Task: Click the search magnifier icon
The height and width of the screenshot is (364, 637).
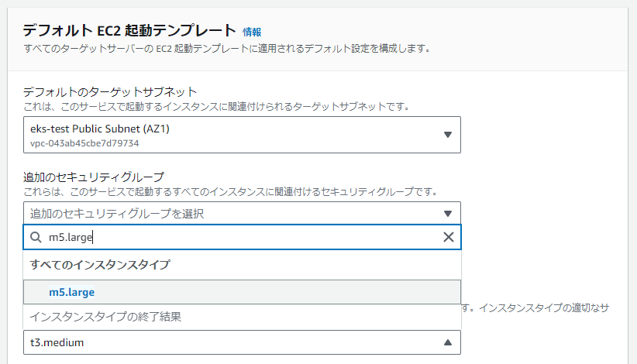Action: (x=36, y=238)
